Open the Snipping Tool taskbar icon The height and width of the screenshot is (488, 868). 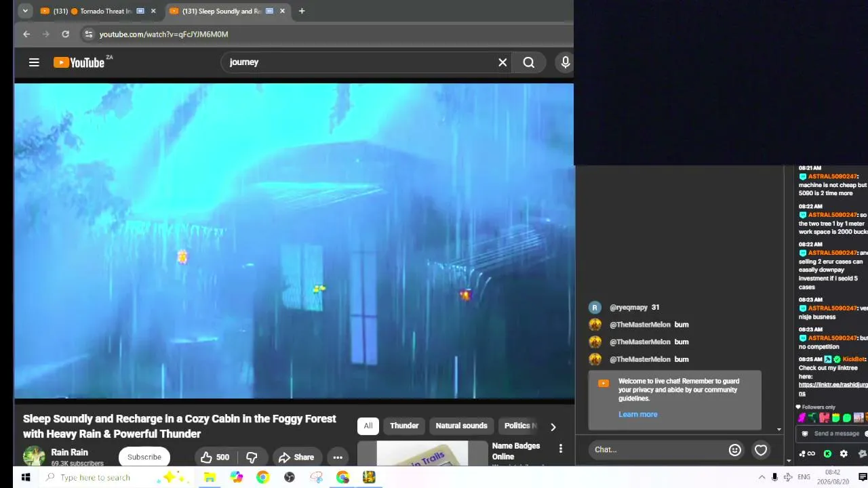316,477
